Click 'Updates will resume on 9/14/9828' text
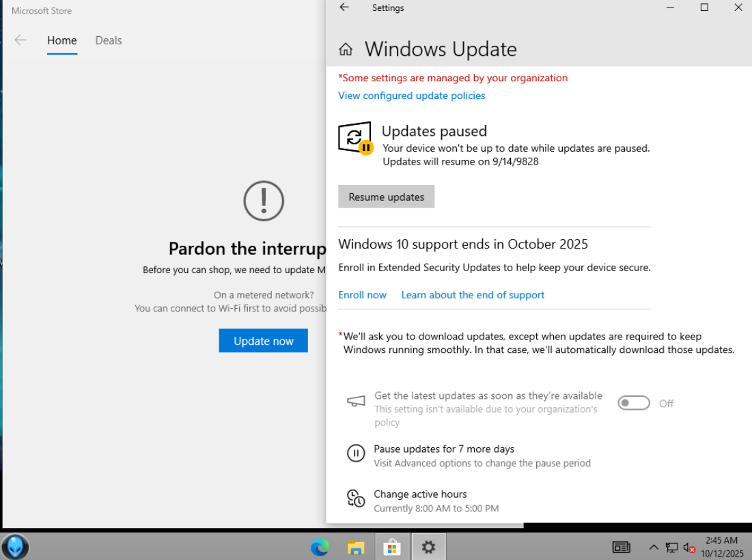Viewport: 752px width, 560px height. click(x=460, y=162)
